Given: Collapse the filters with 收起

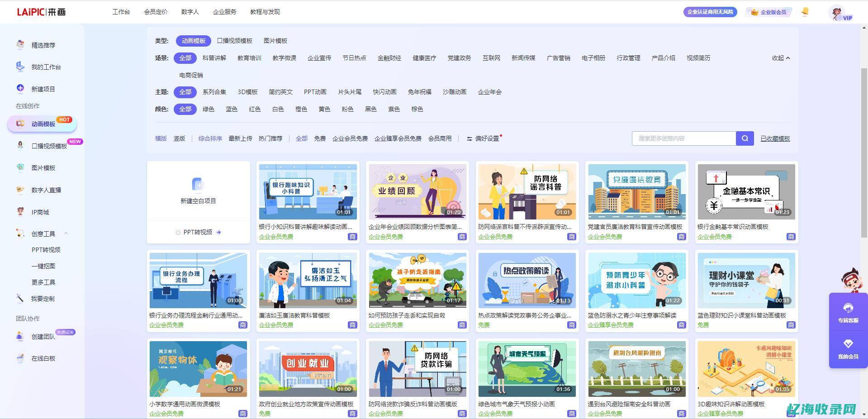Looking at the screenshot, I should pos(780,58).
